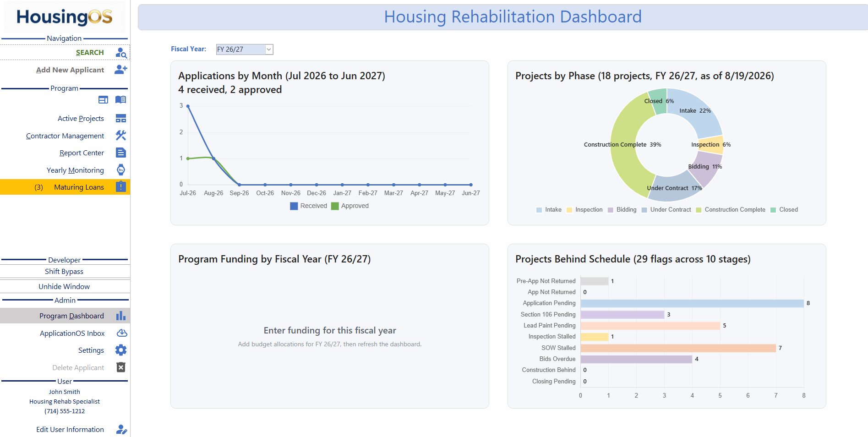Toggle the Received legend swatch
Viewport: 868px width, 437px height.
coord(294,206)
